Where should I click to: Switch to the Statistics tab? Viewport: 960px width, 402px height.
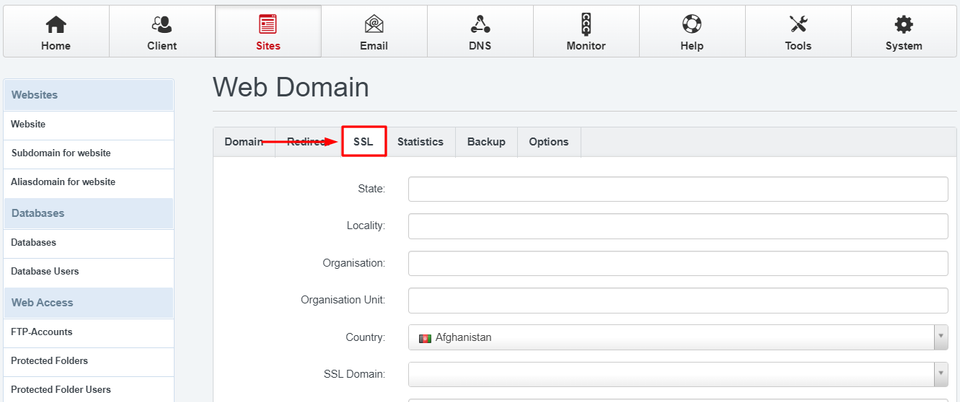pos(420,142)
